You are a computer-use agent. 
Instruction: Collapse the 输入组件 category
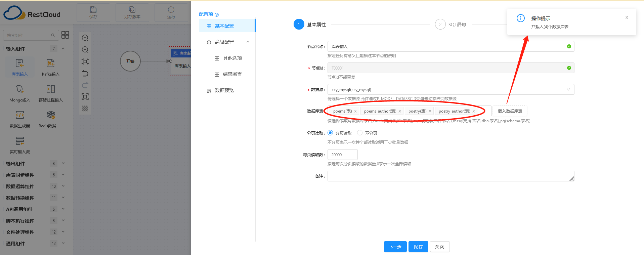[x=63, y=48]
